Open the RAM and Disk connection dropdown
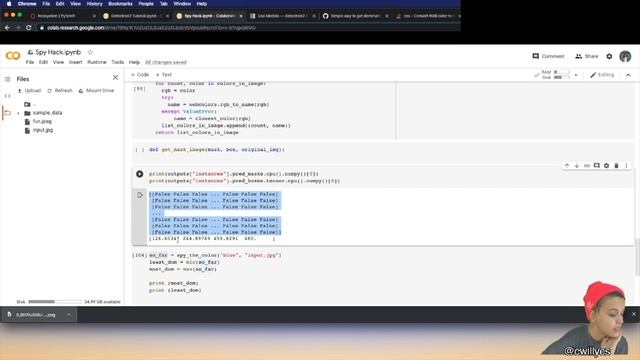Viewport: 640px width, 360px height. point(576,75)
